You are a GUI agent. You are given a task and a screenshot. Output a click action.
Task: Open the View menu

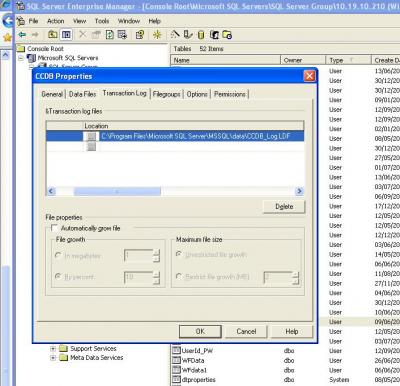pyautogui.click(x=80, y=21)
